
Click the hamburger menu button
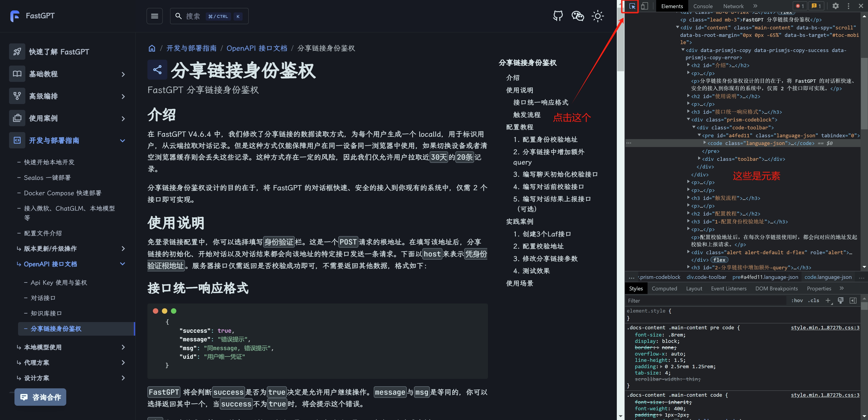tap(155, 16)
